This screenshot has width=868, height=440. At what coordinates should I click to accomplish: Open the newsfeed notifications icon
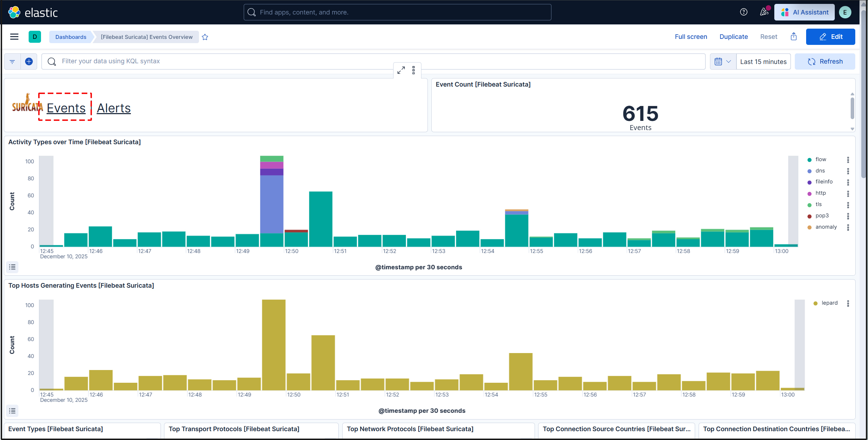click(764, 12)
